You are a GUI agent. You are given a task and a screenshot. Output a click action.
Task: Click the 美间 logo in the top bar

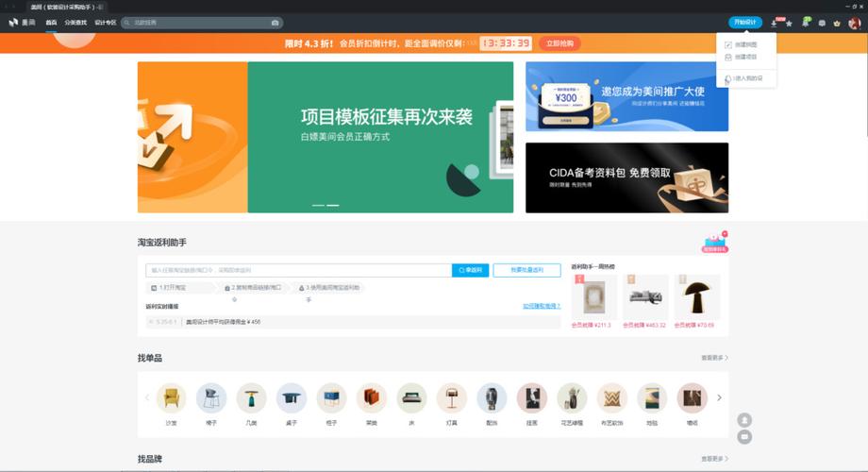pyautogui.click(x=22, y=23)
